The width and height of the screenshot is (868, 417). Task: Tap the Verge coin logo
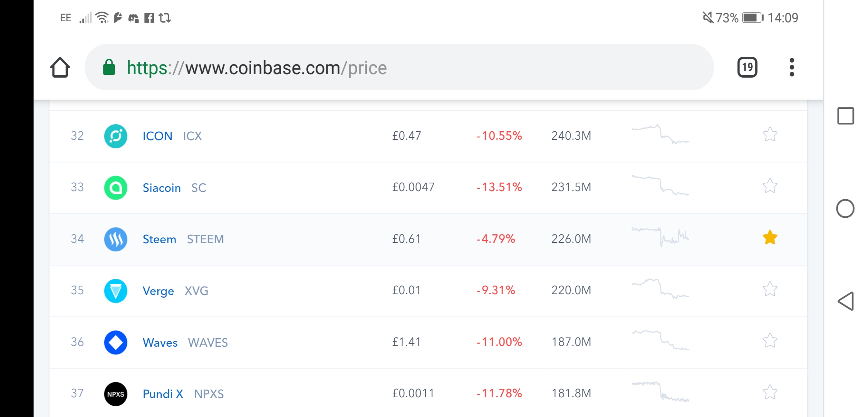[116, 291]
